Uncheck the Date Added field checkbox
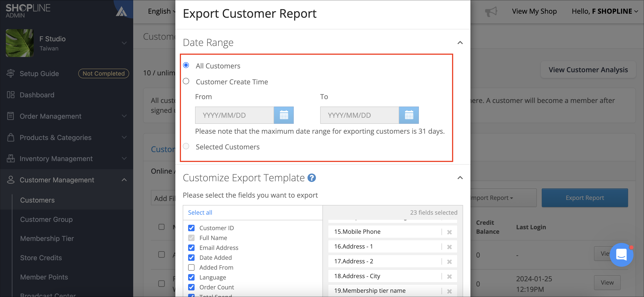 point(191,258)
